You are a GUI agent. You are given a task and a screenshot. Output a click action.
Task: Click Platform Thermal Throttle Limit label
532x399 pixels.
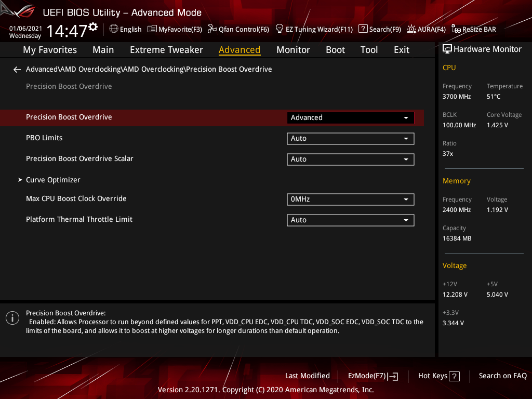click(79, 220)
